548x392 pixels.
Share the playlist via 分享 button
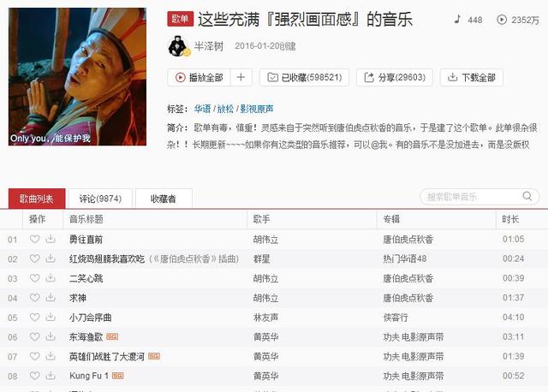click(x=395, y=77)
